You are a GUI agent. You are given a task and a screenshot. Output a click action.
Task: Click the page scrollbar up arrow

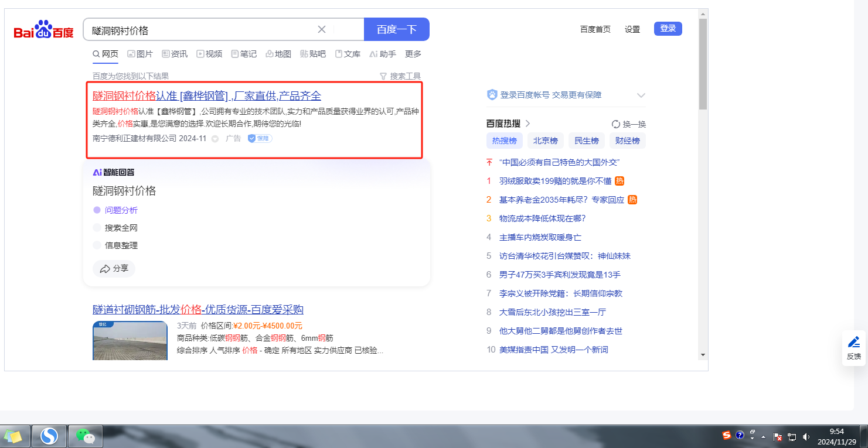[x=703, y=13]
